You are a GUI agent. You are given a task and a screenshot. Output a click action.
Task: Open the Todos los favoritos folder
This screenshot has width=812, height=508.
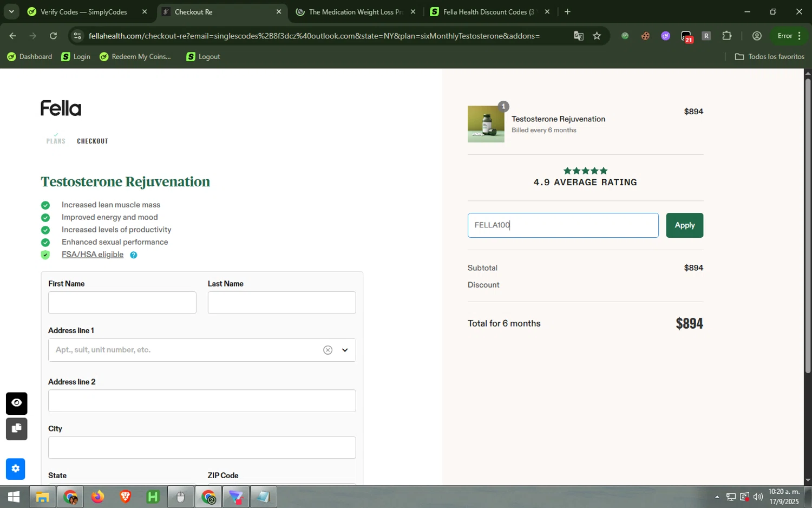coord(769,57)
